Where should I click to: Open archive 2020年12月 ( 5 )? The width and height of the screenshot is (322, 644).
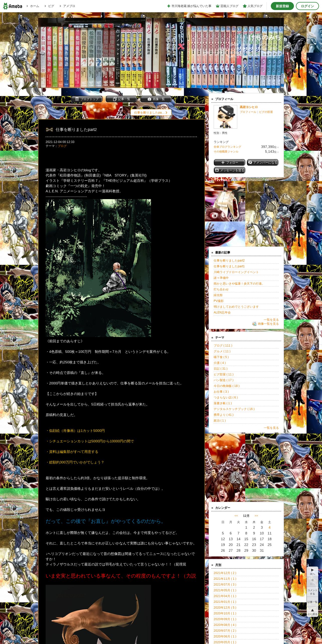tap(225, 608)
